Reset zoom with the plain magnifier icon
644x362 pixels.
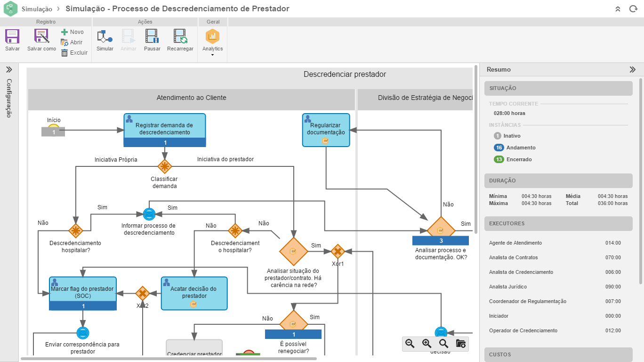point(443,344)
